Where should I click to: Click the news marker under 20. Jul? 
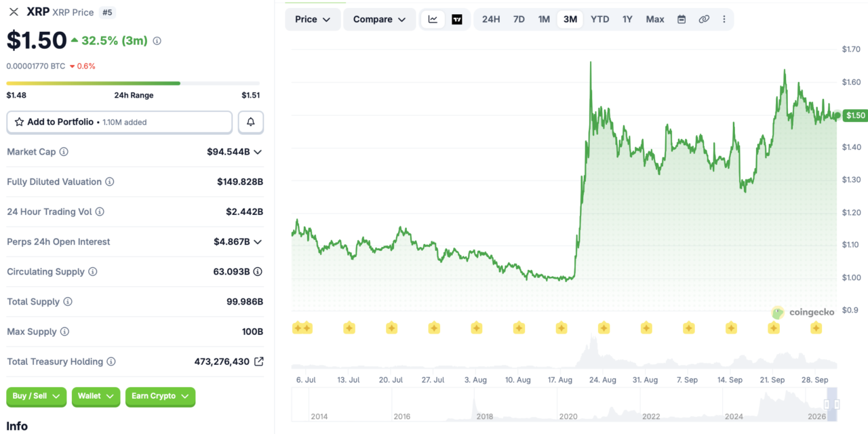[391, 328]
